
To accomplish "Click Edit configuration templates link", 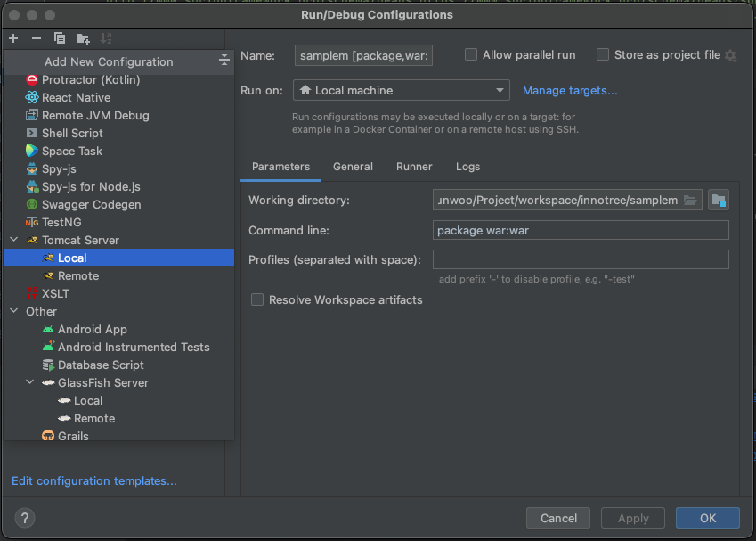I will coord(94,480).
